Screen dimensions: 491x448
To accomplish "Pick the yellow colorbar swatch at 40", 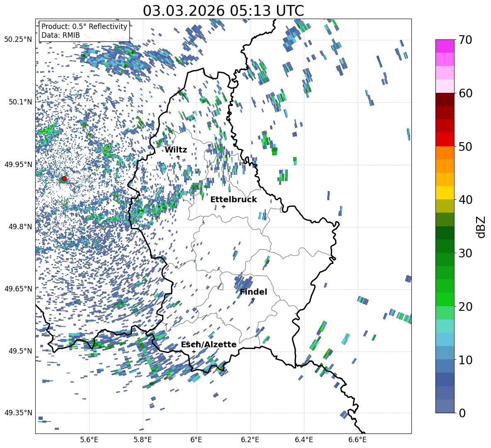I will pyautogui.click(x=445, y=193).
